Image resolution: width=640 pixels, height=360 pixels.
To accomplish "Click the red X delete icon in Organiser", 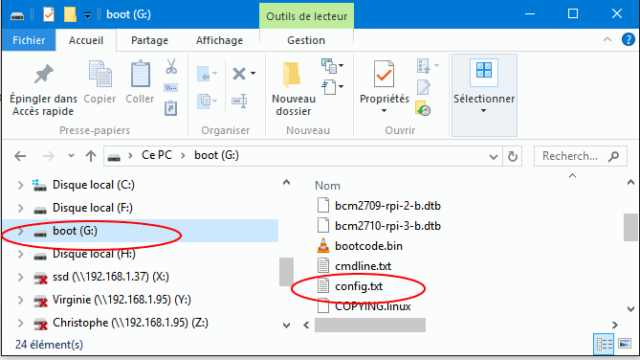I will (239, 74).
